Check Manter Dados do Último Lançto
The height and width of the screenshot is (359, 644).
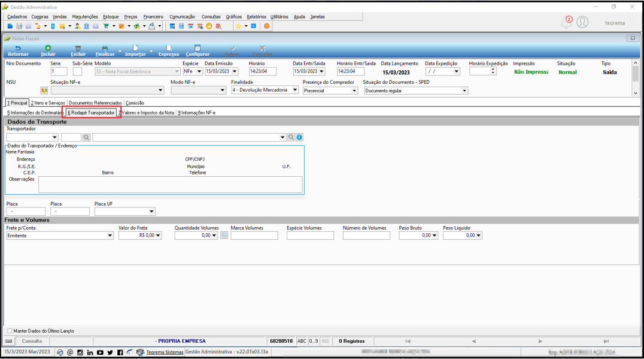[10, 331]
